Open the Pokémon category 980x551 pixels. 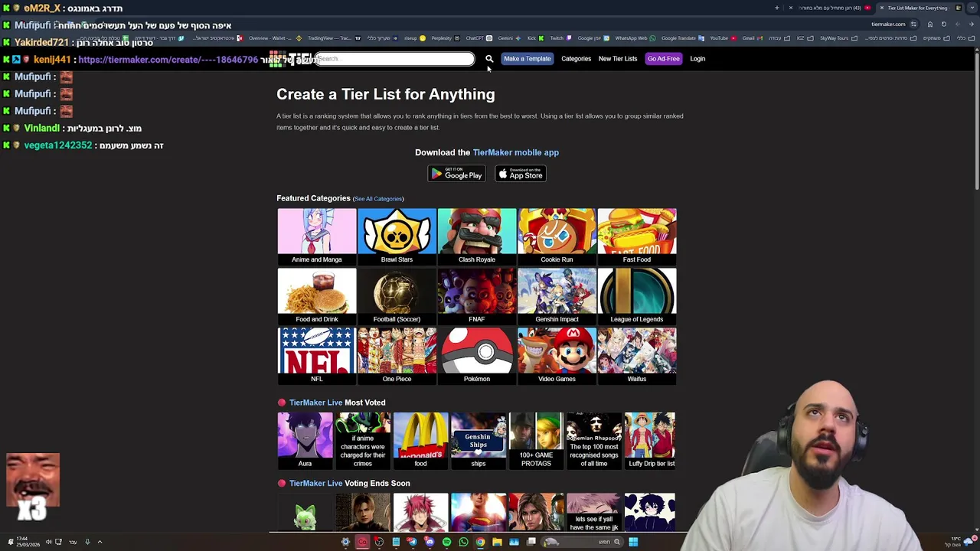pos(477,356)
